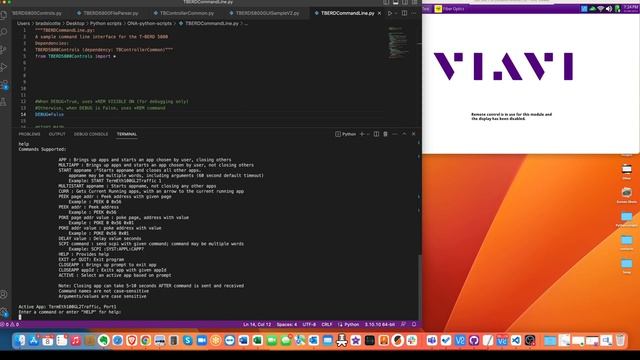Screen dimensions: 640x360
Task: Open GitHub Desktop from the Dock
Action: (x=474, y=340)
